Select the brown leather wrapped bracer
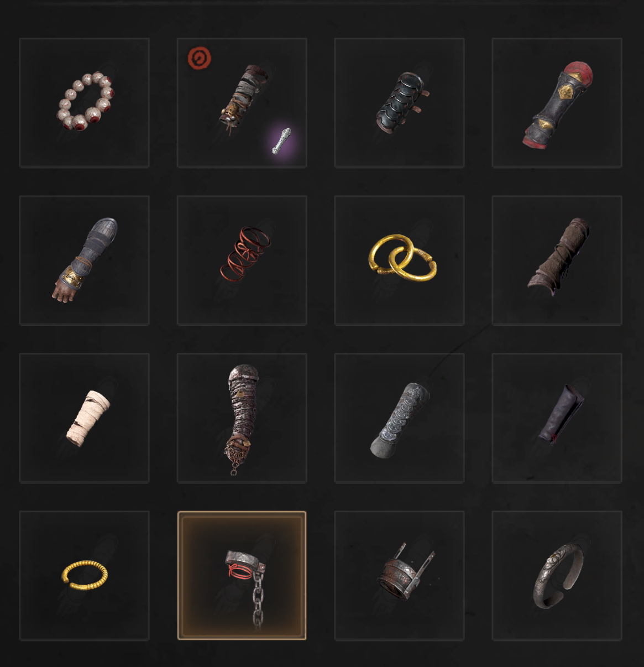 pos(558,256)
